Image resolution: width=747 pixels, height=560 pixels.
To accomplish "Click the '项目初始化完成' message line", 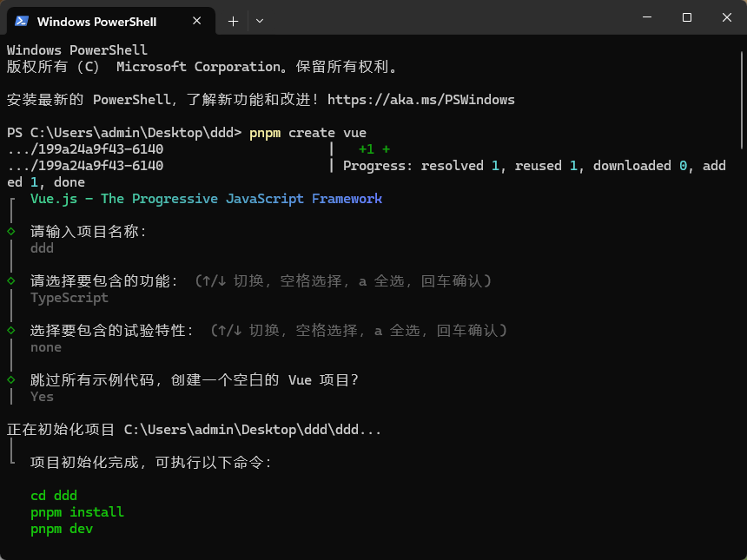I will click(x=151, y=463).
